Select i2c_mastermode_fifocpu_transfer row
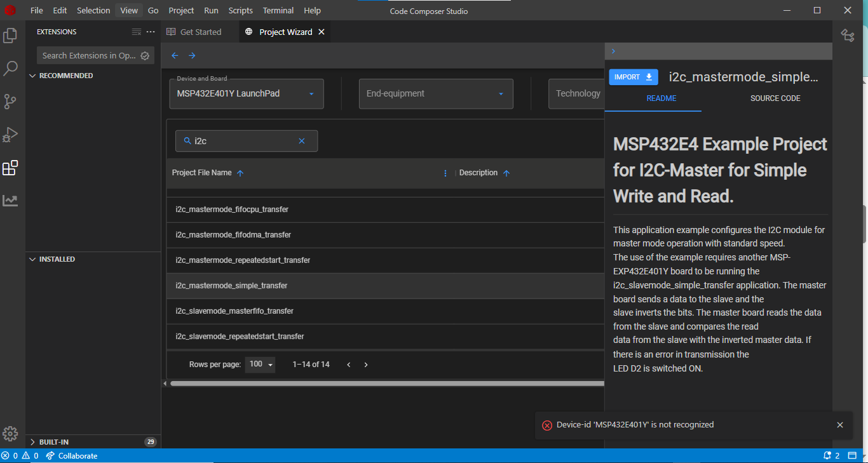The image size is (868, 463). click(386, 210)
